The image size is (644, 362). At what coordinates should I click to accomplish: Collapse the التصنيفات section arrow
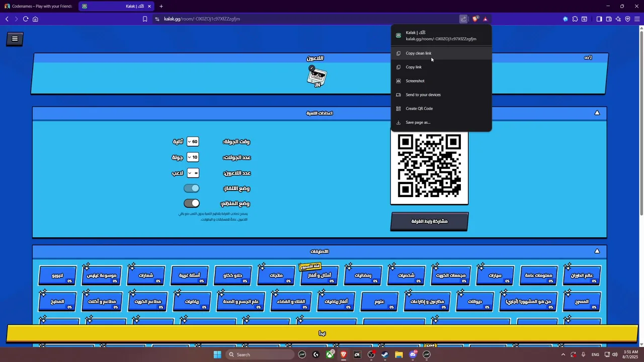point(597,251)
